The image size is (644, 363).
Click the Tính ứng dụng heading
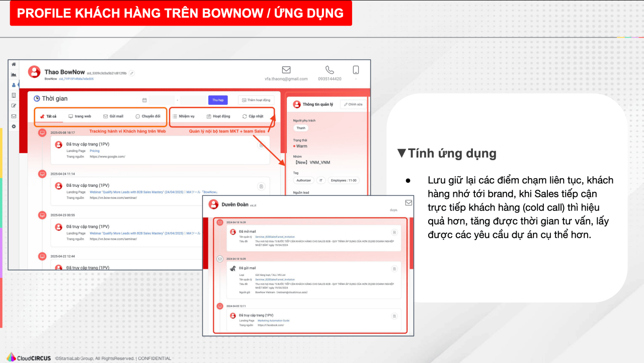(447, 154)
